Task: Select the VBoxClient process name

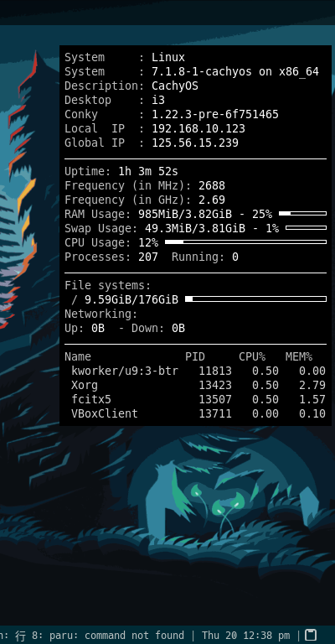Action: pyautogui.click(x=105, y=413)
